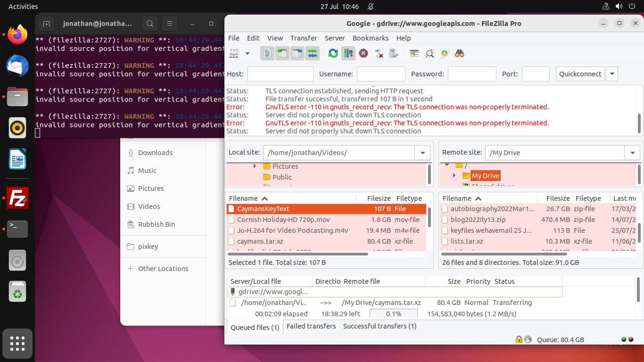Click the terminal search icon

tap(149, 24)
